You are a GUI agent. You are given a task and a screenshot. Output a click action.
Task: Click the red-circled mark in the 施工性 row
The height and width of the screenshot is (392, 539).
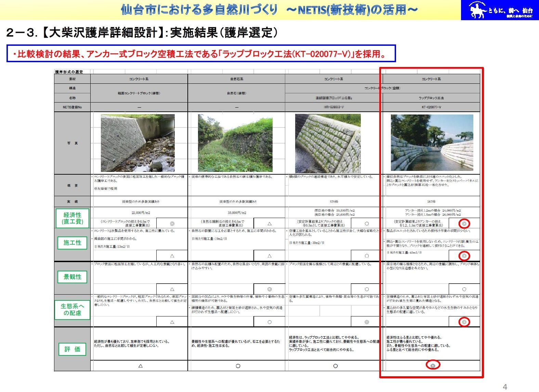tap(464, 256)
